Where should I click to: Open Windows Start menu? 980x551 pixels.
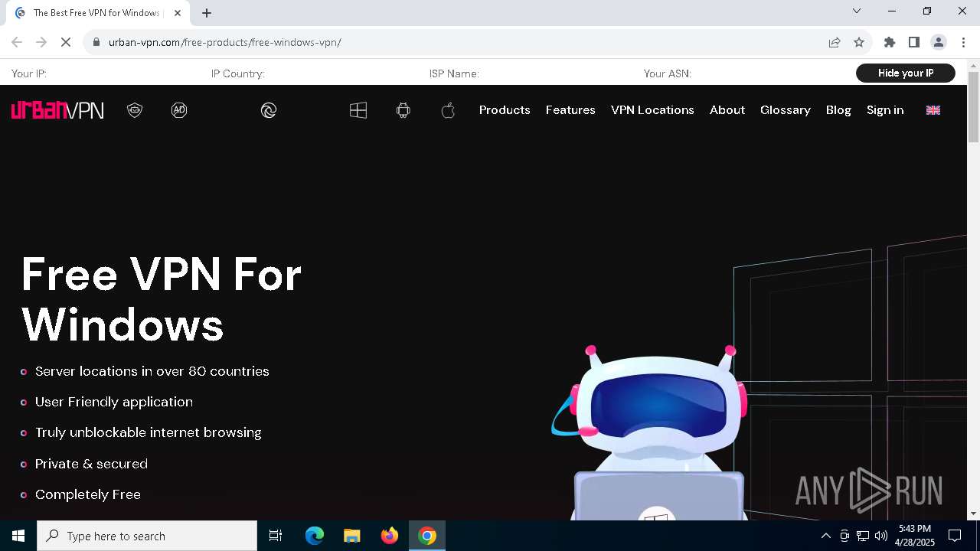(18, 536)
